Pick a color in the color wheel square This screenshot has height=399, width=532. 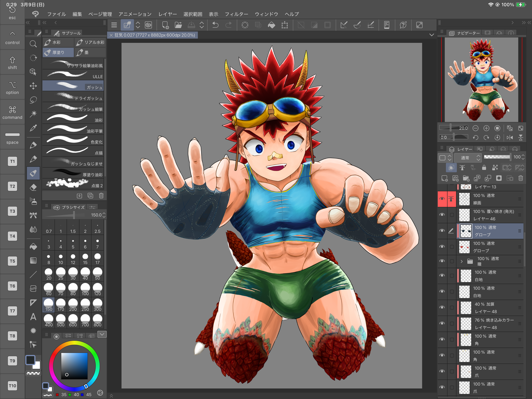click(74, 366)
